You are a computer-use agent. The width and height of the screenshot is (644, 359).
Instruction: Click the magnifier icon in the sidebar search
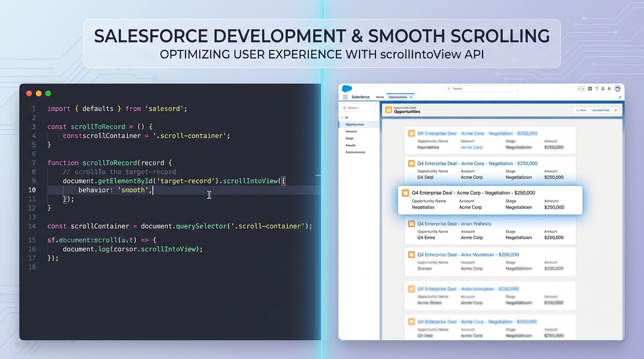(345, 108)
